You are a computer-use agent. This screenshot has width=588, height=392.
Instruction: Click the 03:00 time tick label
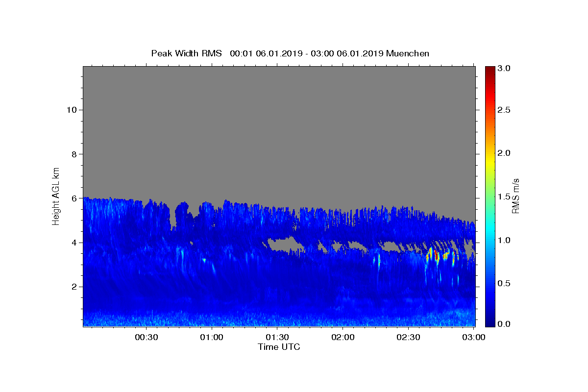(x=474, y=337)
